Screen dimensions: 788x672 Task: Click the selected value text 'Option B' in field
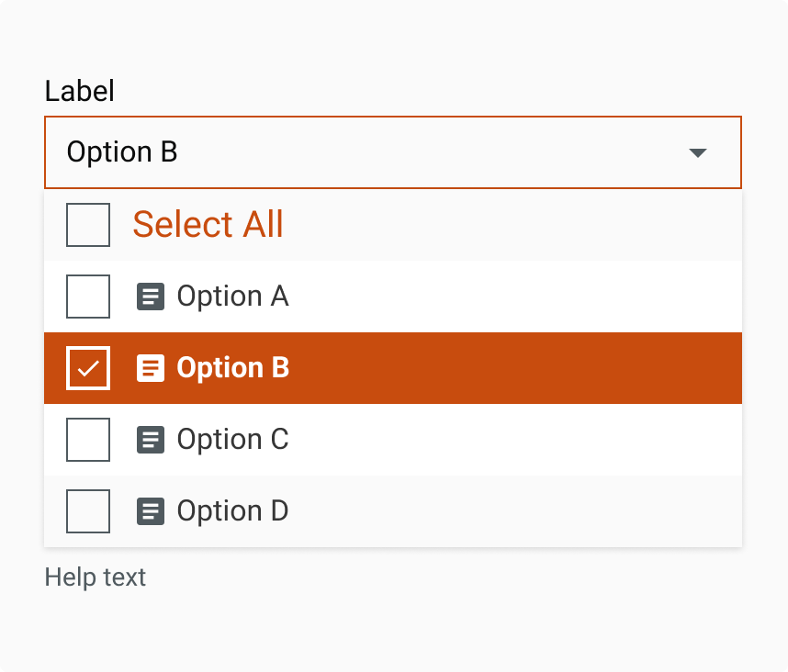tap(122, 152)
